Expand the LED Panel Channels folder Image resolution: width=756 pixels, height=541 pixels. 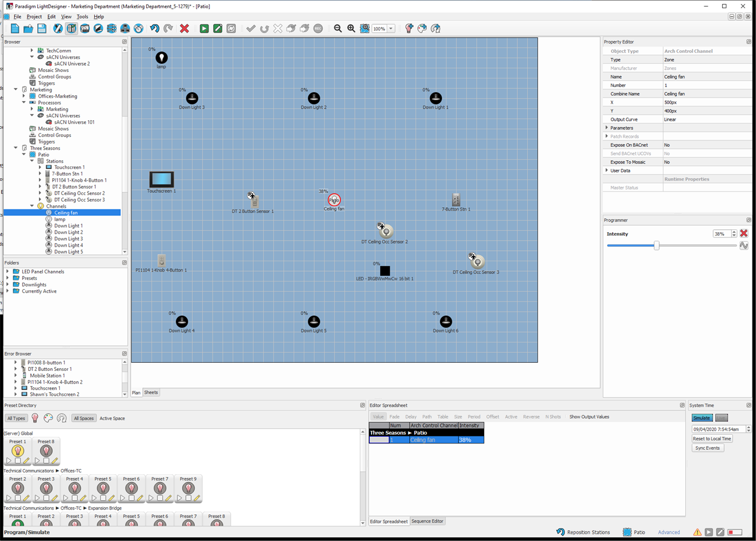tap(8, 272)
